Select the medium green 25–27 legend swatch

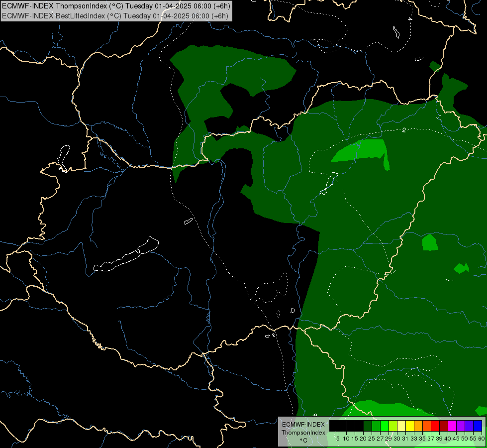tap(376, 426)
